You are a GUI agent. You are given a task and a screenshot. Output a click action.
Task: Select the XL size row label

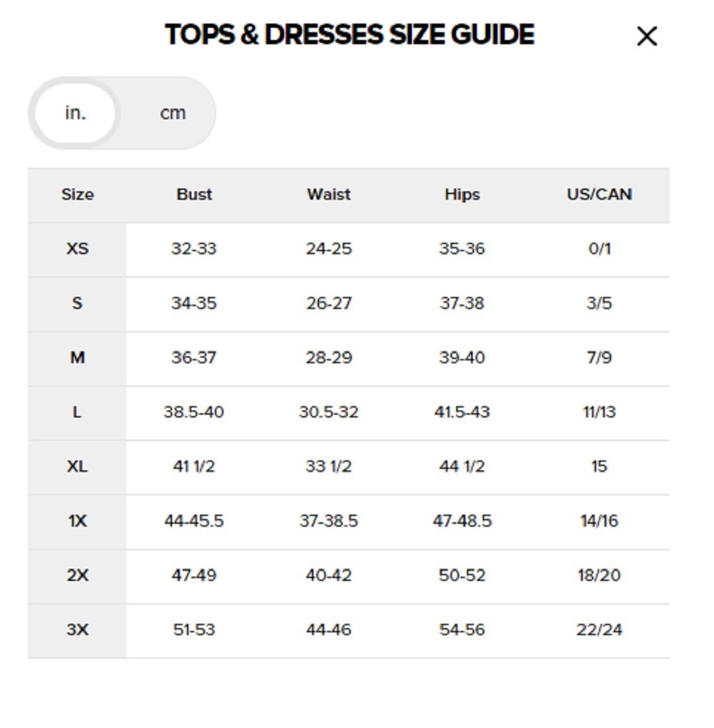point(77,467)
